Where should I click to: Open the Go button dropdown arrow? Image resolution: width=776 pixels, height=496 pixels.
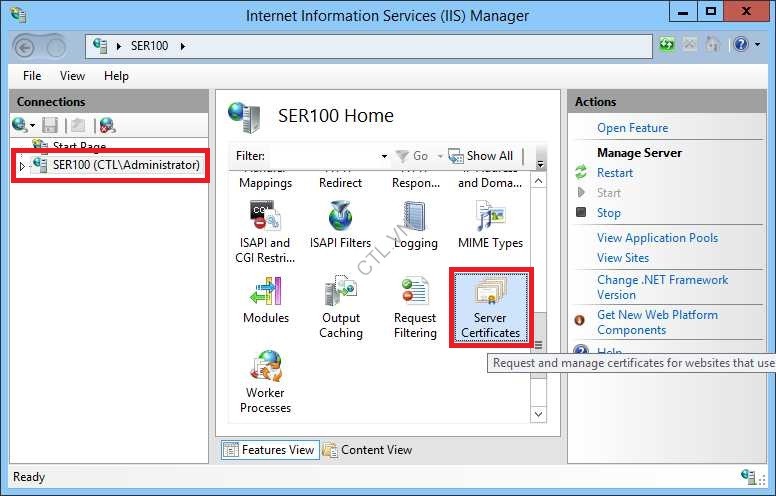tap(439, 156)
